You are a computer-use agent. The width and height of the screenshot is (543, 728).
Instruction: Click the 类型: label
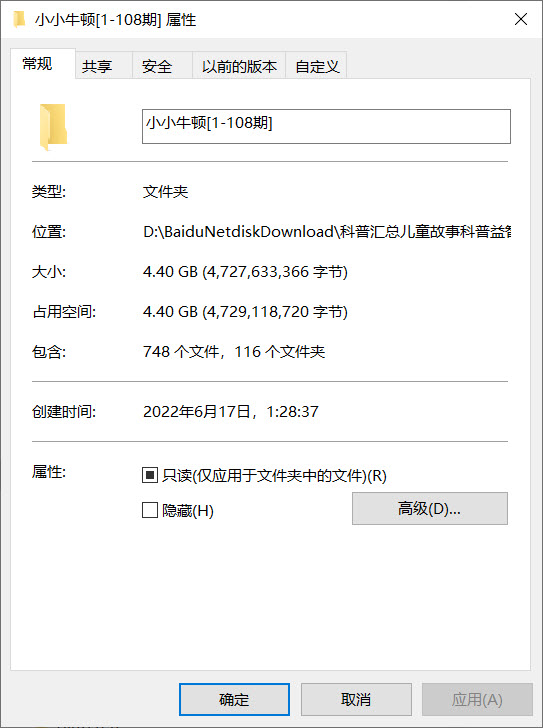click(x=49, y=191)
